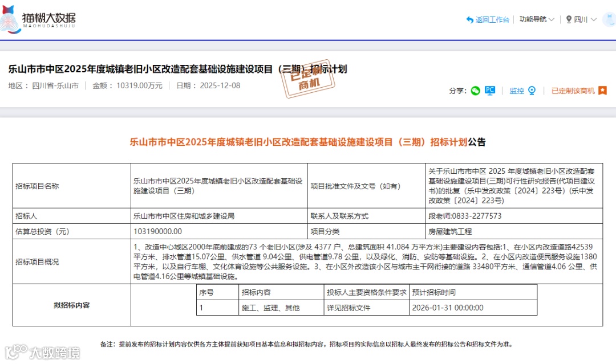This screenshot has height=364, width=616.
Task: Open the 功能导航 dropdown menu
Action: click(537, 19)
